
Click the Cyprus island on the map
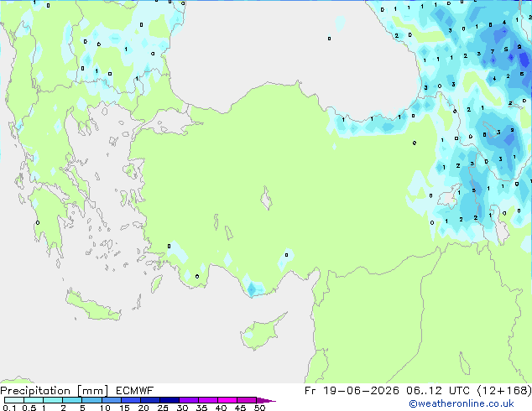pos(261,333)
